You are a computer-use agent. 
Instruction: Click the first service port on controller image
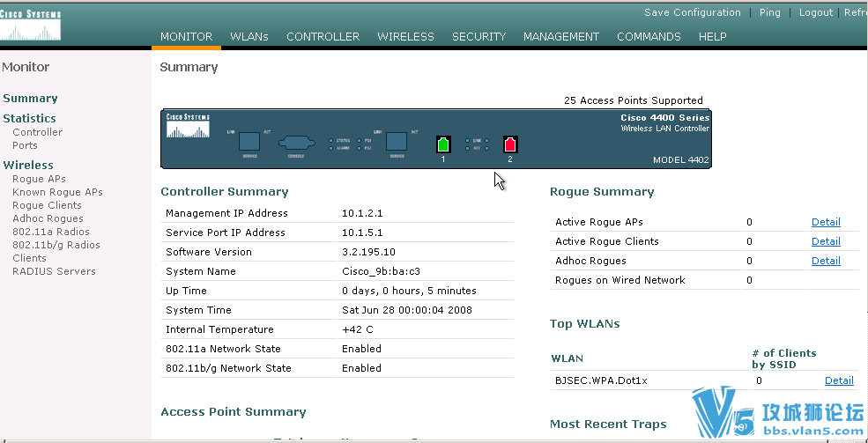point(249,142)
